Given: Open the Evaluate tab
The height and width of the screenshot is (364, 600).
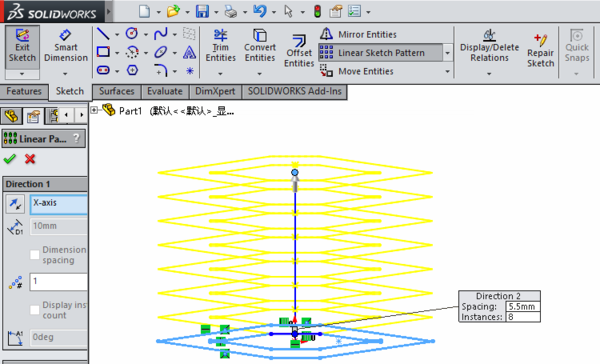Looking at the screenshot, I should (165, 91).
